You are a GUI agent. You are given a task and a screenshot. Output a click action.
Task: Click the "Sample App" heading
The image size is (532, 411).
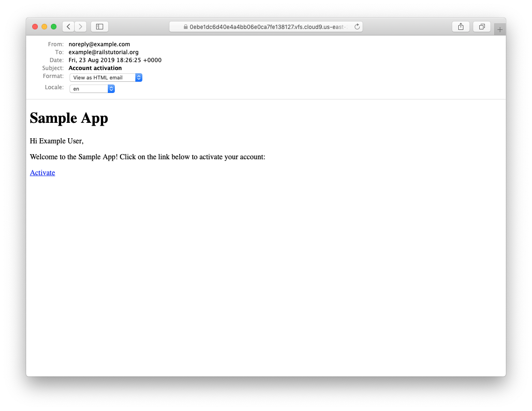click(69, 118)
